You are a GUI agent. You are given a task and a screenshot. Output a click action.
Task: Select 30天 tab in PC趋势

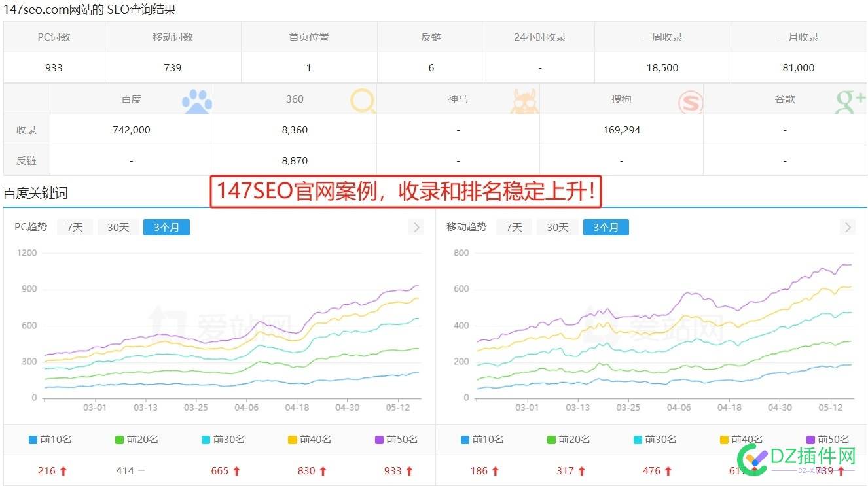click(x=118, y=227)
